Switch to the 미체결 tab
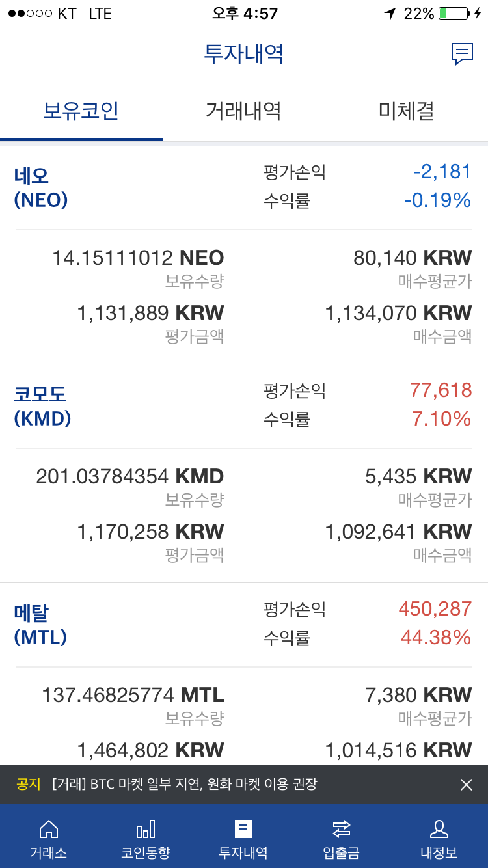 click(x=406, y=111)
